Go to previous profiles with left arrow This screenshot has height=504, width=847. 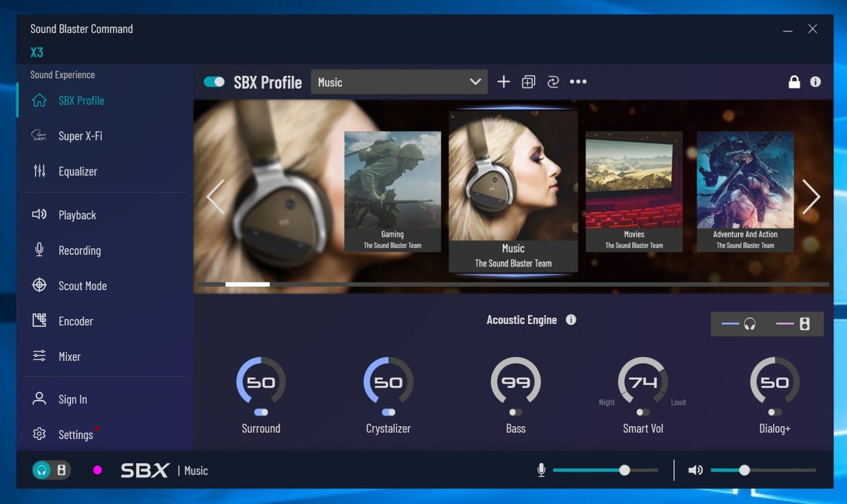coord(215,196)
